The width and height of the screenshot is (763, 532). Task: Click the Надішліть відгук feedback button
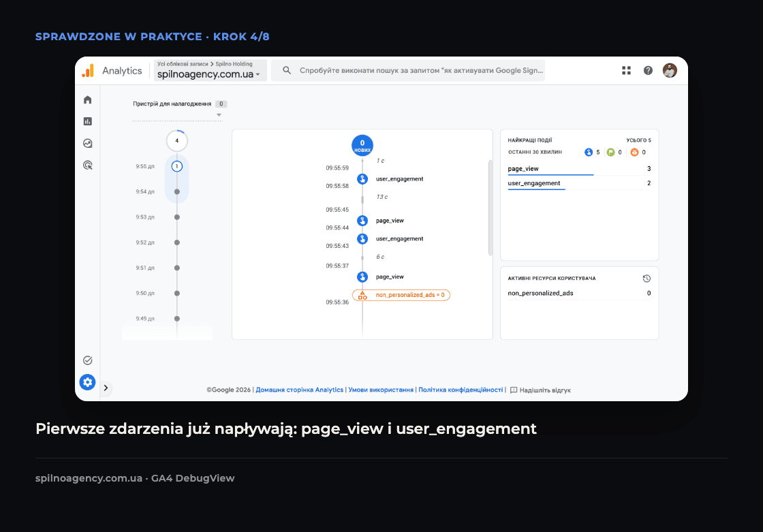tap(540, 390)
